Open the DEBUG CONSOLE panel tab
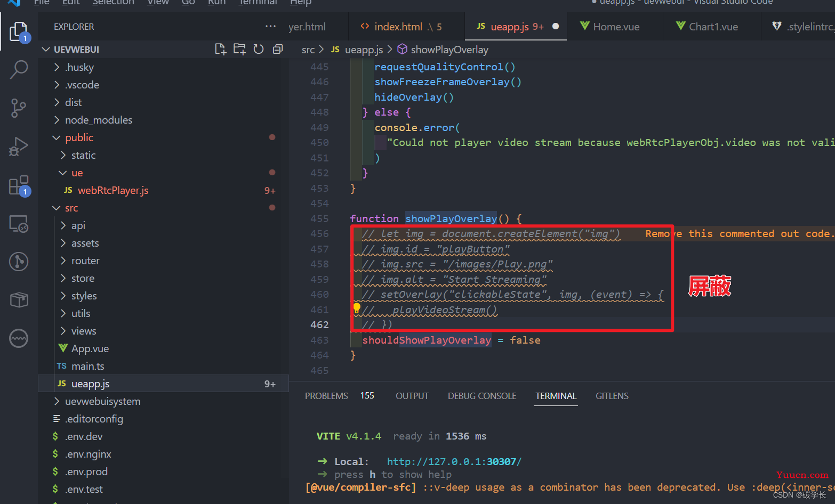 click(x=482, y=396)
